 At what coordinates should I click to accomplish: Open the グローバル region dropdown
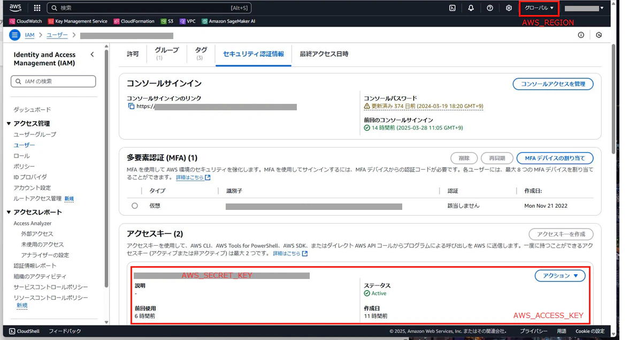click(x=539, y=8)
